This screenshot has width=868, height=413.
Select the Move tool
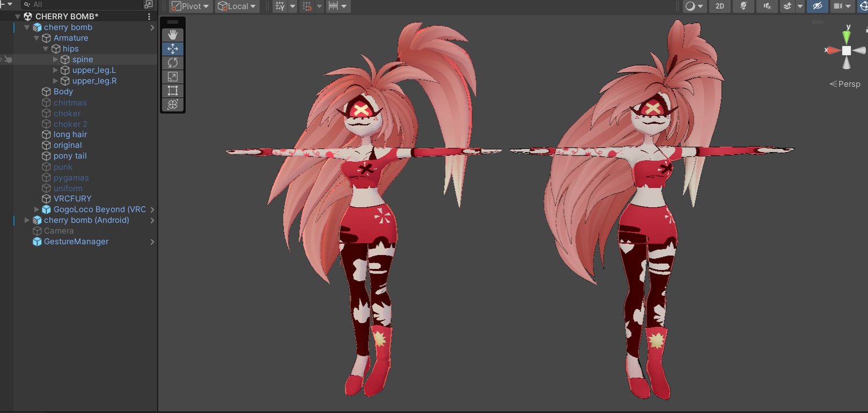(172, 49)
